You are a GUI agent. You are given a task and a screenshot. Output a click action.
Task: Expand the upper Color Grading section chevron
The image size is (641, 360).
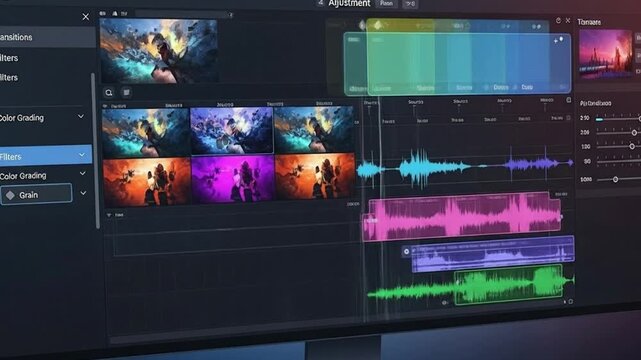[x=81, y=116]
